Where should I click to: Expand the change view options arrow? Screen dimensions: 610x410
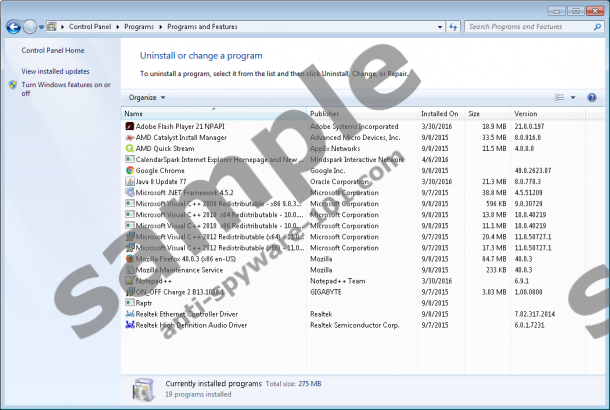(573, 97)
